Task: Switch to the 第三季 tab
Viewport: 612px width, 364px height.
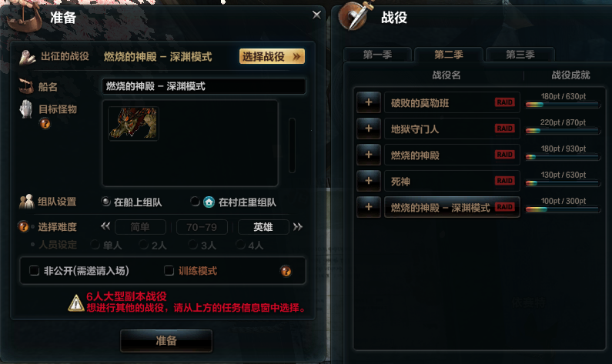Action: click(x=520, y=55)
